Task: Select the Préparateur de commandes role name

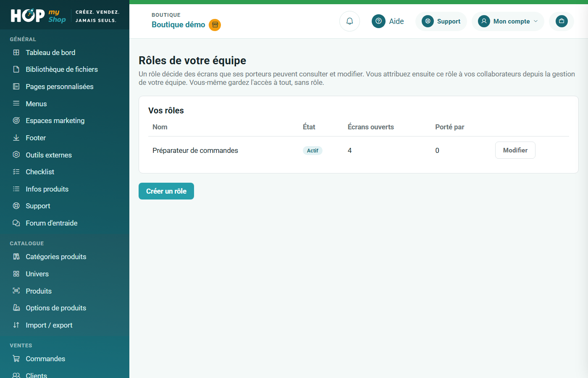Action: tap(195, 150)
